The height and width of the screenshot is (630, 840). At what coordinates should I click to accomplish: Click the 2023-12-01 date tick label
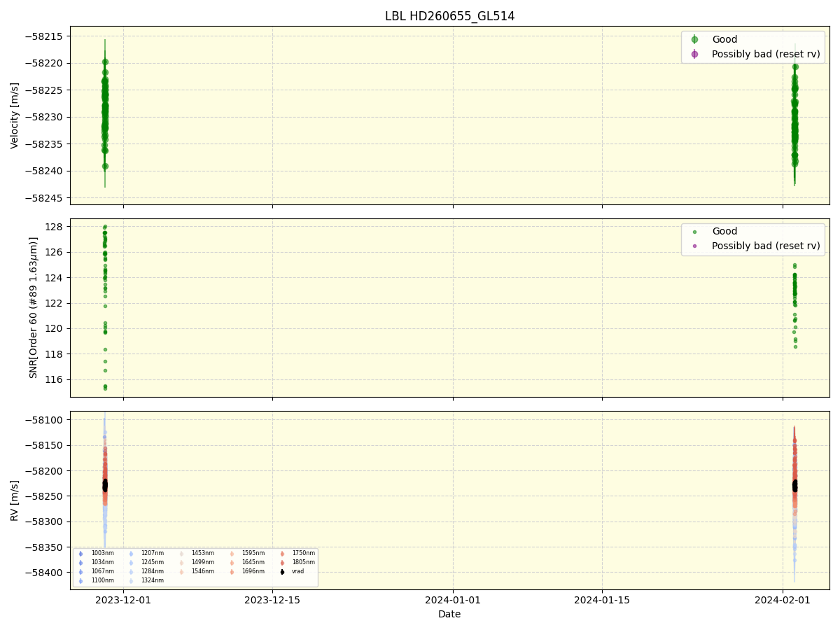click(123, 600)
